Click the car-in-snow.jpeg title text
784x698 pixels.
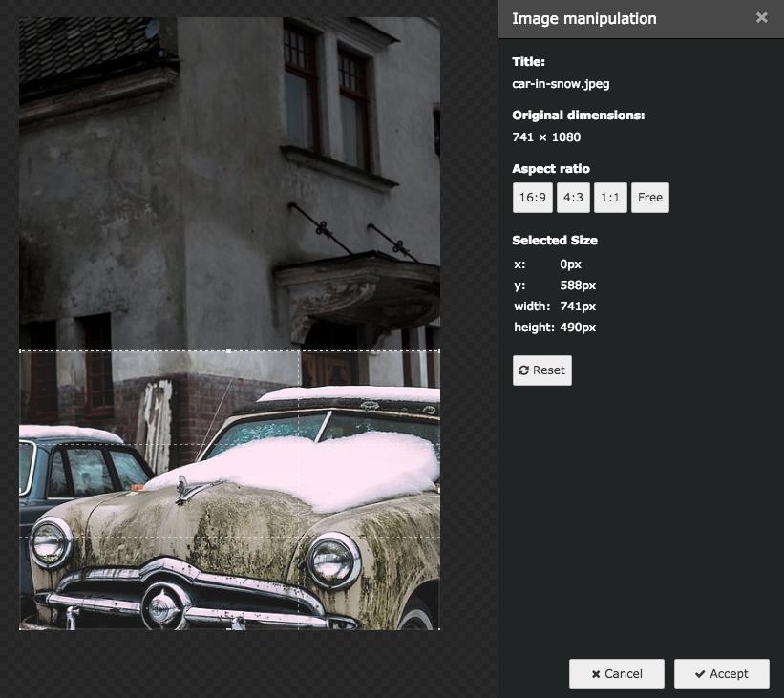(x=561, y=83)
